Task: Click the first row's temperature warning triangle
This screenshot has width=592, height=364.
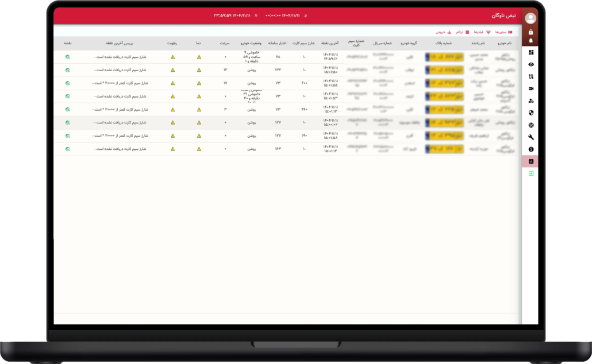Action: [199, 57]
